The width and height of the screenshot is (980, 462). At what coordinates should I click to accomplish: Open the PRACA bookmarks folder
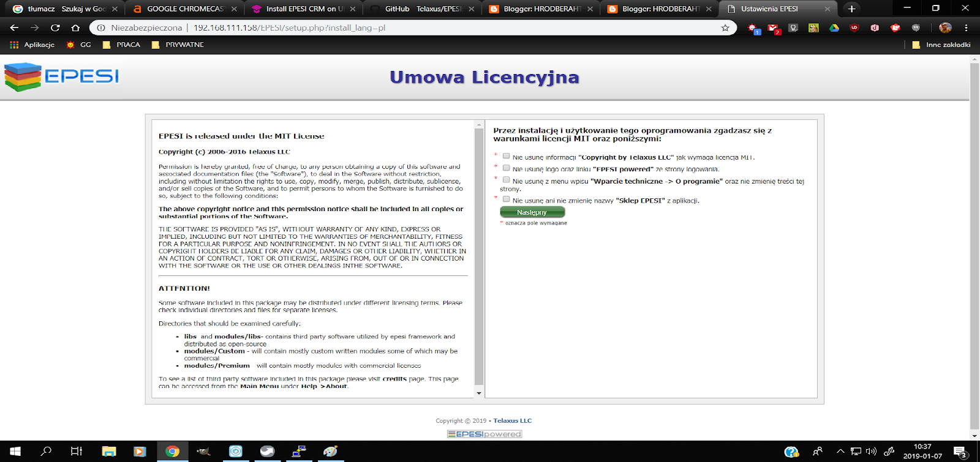pyautogui.click(x=121, y=45)
